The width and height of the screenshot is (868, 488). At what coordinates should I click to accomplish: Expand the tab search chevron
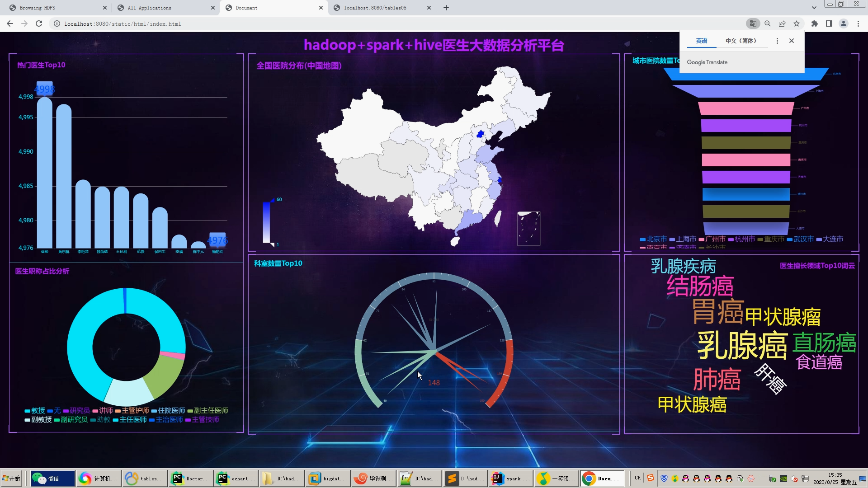814,8
